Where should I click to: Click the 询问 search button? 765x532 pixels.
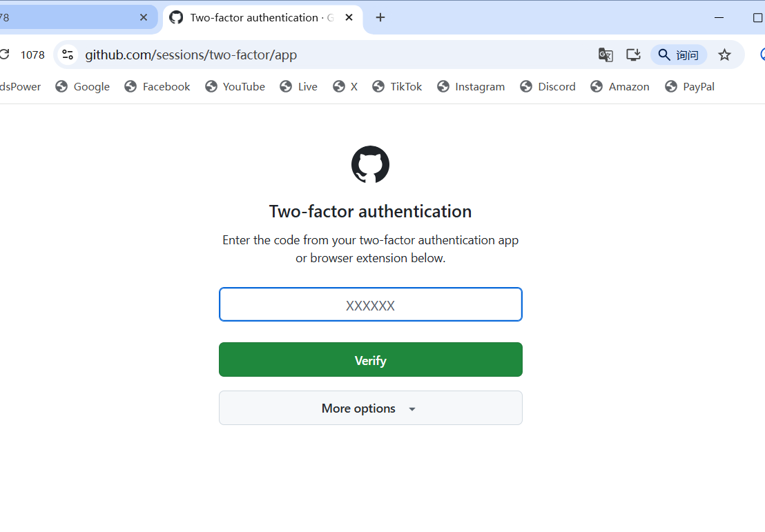678,55
